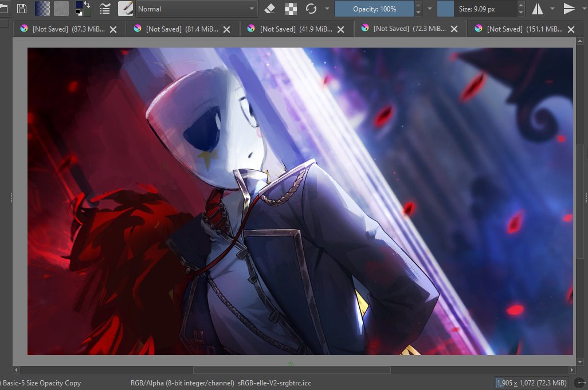
Task: Click the vertical scrollbar thumb
Action: point(580,201)
